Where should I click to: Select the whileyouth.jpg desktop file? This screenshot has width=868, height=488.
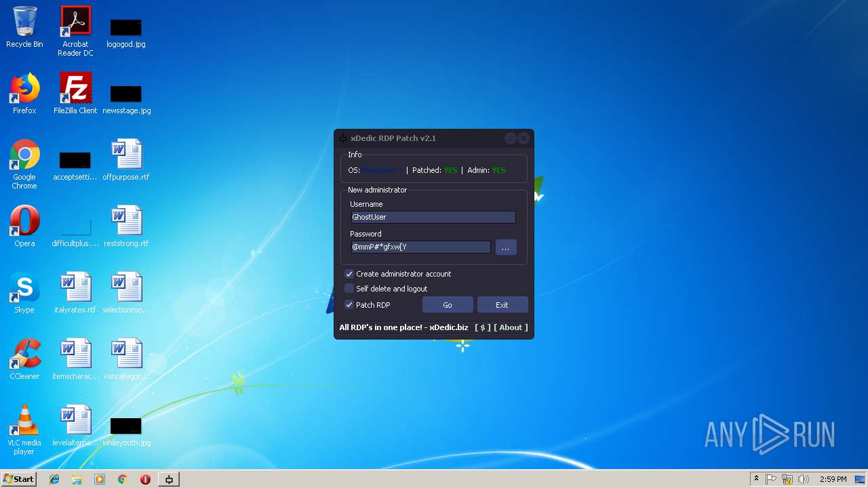[126, 431]
